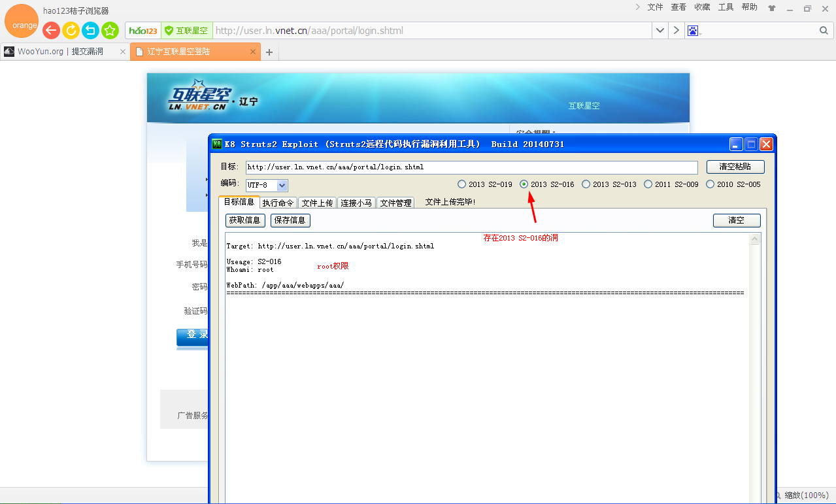The width and height of the screenshot is (836, 504).
Task: Switch to the 文件上传 tab
Action: coord(317,203)
